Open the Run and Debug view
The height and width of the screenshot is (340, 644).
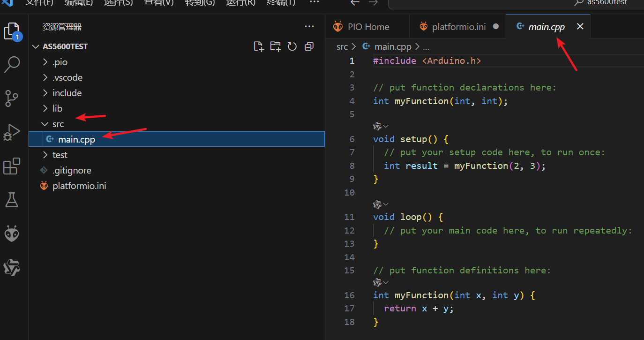tap(12, 132)
